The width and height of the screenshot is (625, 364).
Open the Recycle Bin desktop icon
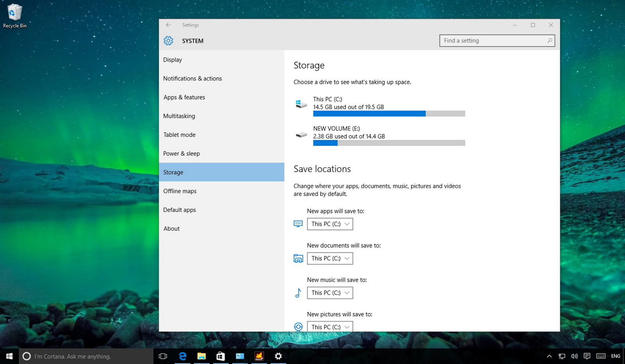(x=15, y=16)
